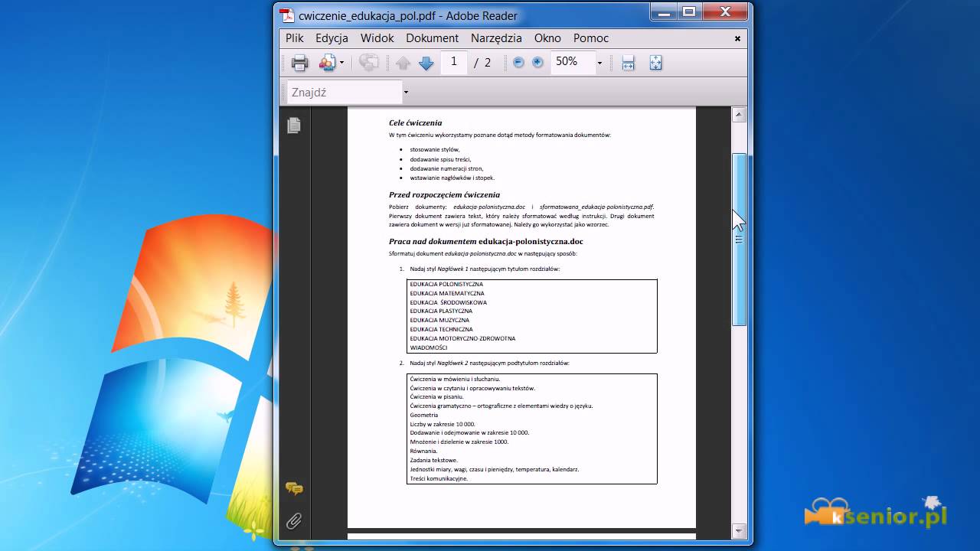This screenshot has height=551, width=980.
Task: Zoom in with the plus button
Action: [537, 63]
